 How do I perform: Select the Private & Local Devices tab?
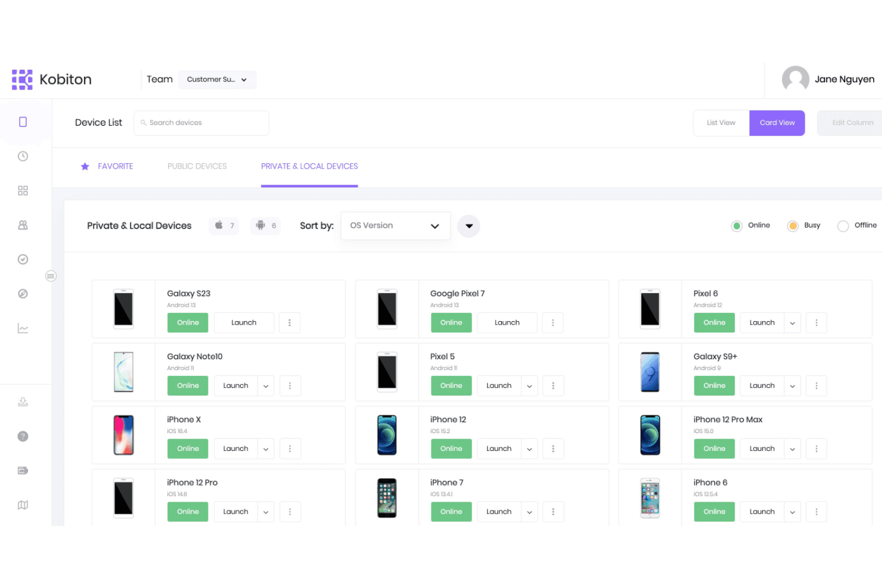(x=309, y=166)
